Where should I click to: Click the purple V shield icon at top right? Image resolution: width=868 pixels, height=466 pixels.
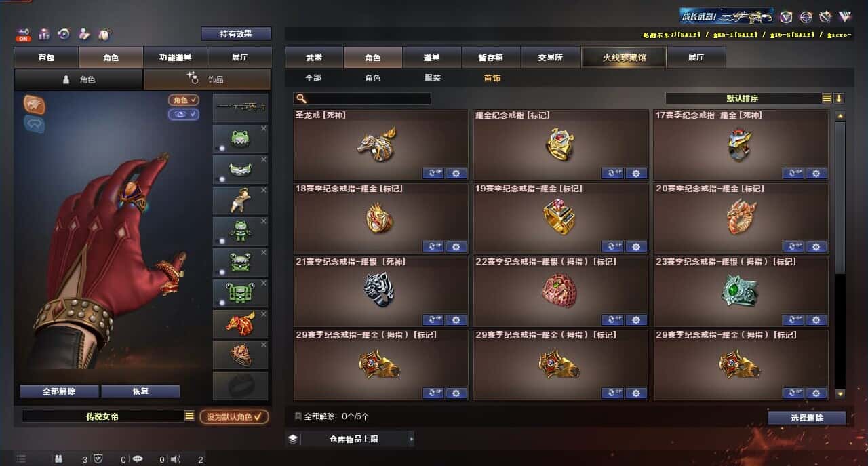(x=786, y=17)
